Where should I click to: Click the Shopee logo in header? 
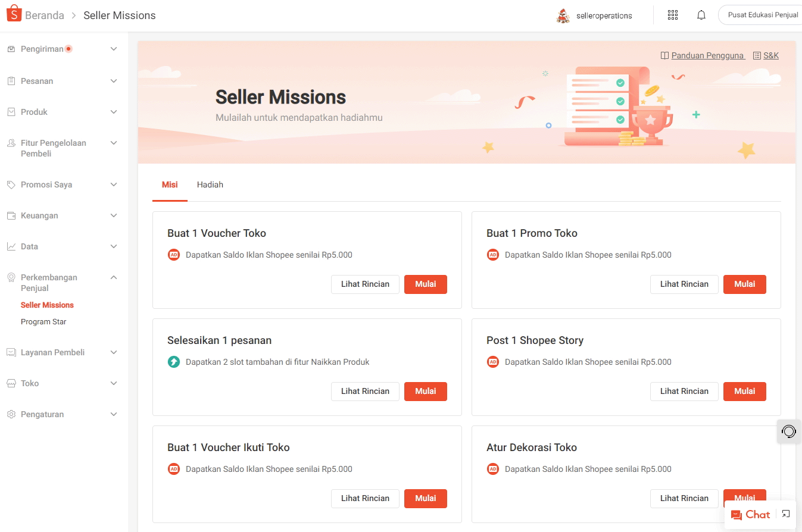14,14
